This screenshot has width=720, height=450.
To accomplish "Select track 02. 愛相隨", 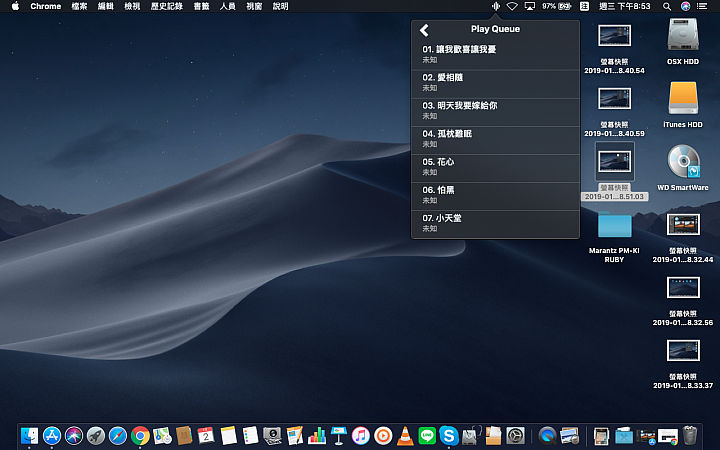I will [x=495, y=84].
